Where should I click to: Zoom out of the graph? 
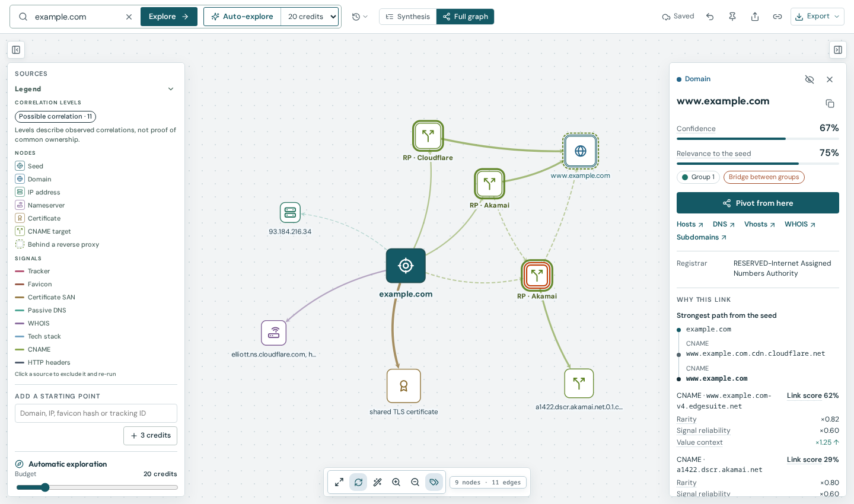pyautogui.click(x=415, y=482)
